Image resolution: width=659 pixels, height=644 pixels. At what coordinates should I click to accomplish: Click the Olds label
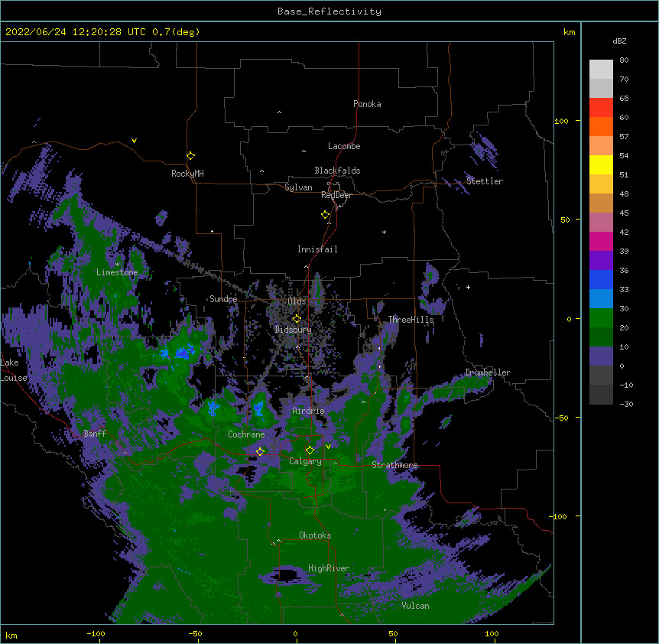click(297, 301)
